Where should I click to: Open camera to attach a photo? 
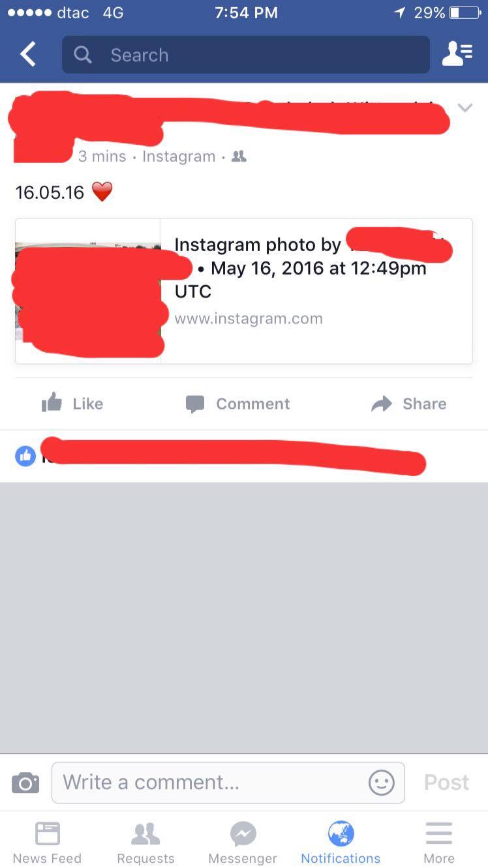(25, 782)
